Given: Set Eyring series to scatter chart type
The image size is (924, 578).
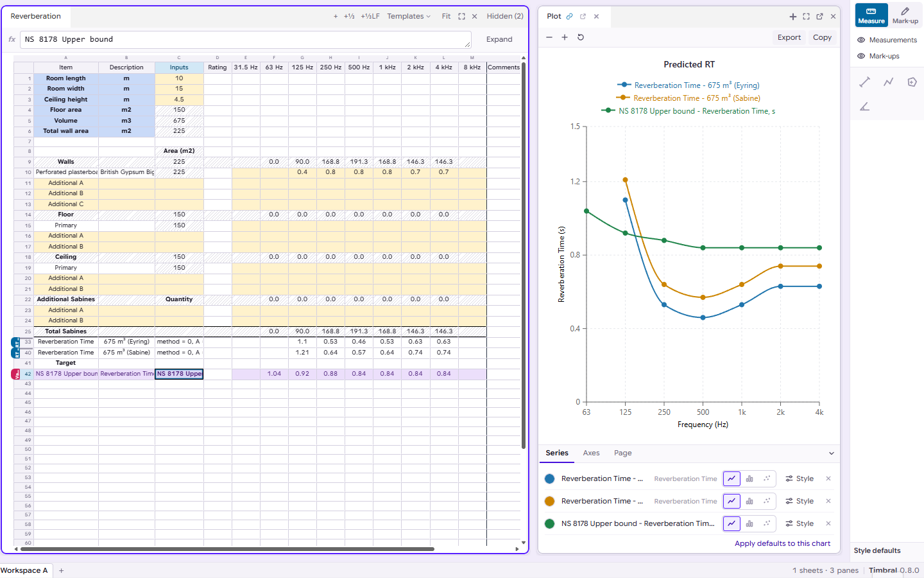Looking at the screenshot, I should click(767, 478).
